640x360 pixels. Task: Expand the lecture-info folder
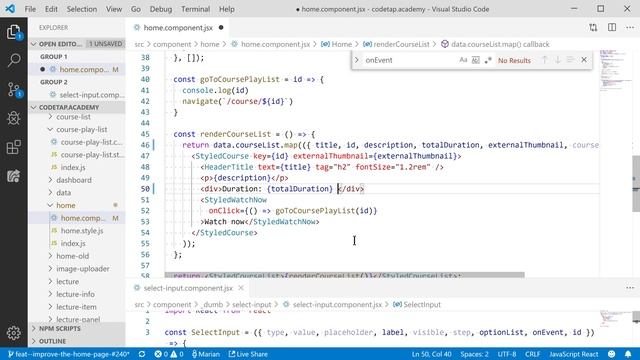coord(76,294)
